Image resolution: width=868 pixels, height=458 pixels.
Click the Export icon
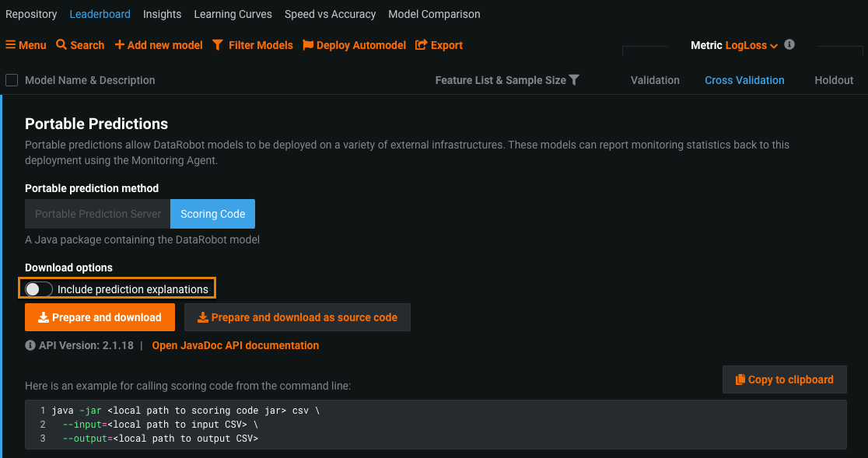[422, 45]
